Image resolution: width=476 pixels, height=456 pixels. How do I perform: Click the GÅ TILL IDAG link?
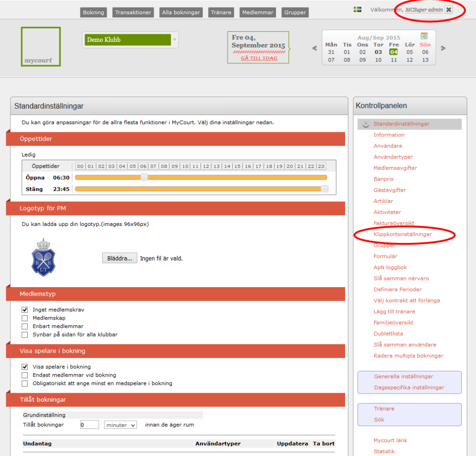tap(259, 58)
